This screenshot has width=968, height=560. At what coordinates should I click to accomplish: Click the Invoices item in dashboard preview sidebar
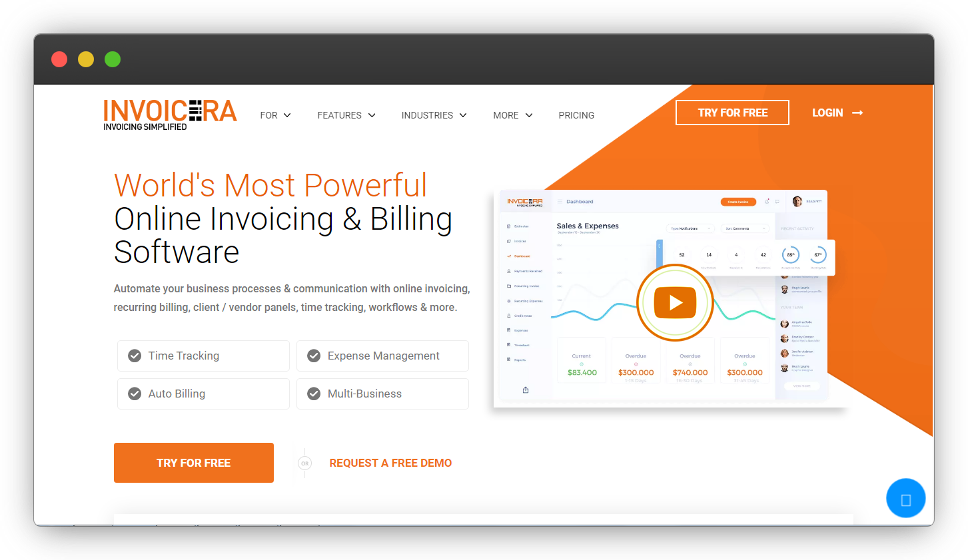(517, 241)
